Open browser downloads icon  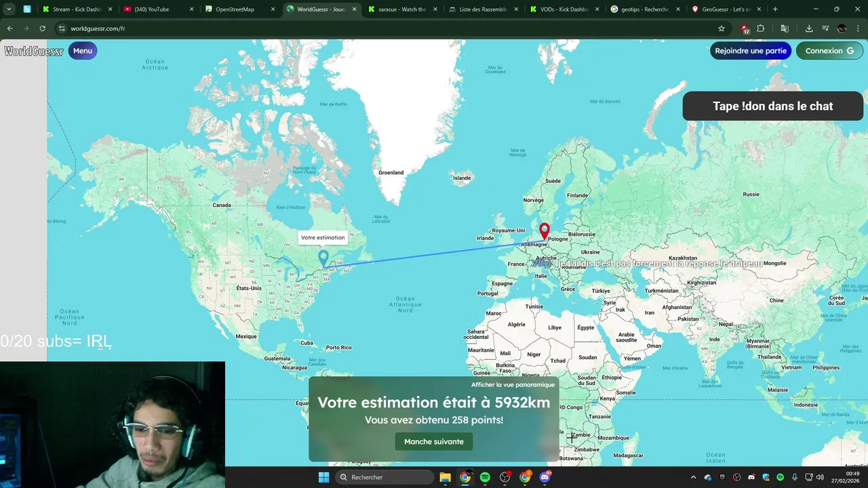pos(809,28)
